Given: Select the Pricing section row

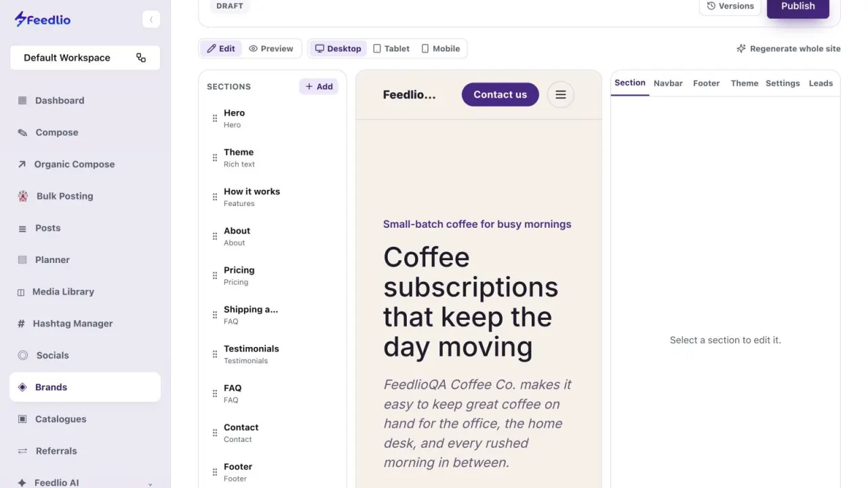Looking at the screenshot, I should [273, 276].
